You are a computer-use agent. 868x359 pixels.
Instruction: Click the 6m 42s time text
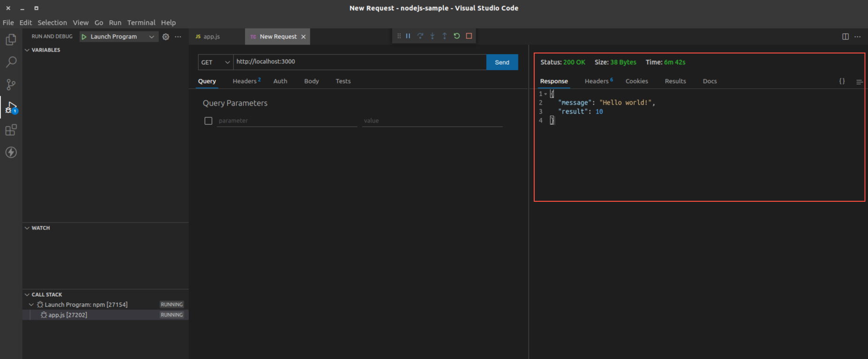pyautogui.click(x=674, y=62)
